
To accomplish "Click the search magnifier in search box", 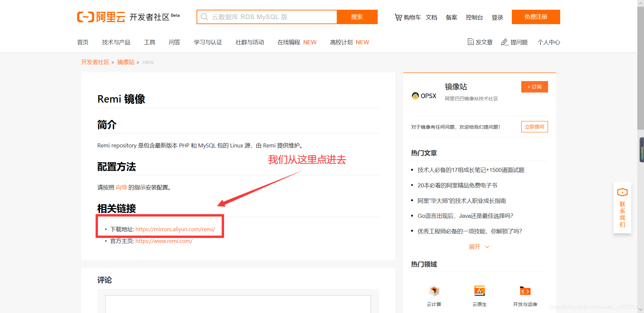I will (x=204, y=17).
